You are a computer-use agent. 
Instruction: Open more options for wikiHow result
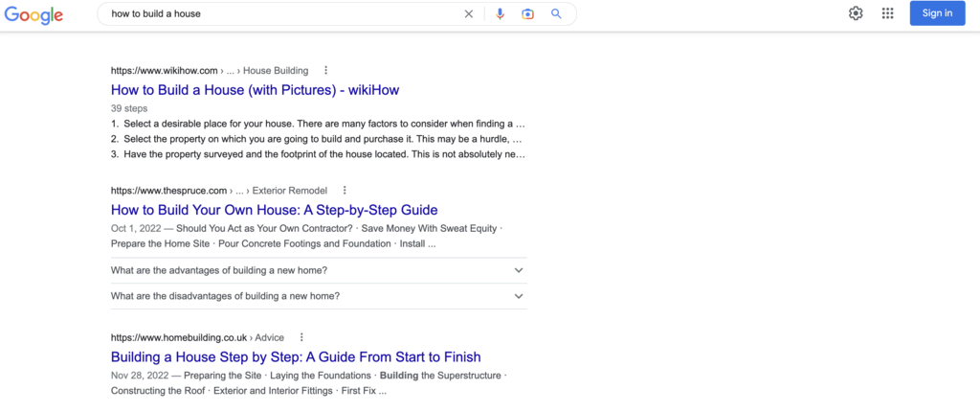click(326, 70)
